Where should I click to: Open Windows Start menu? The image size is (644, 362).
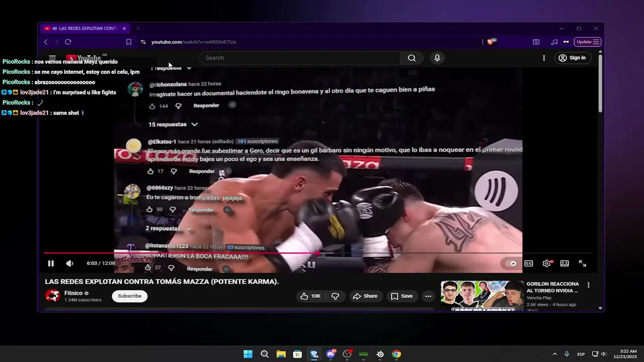pyautogui.click(x=248, y=354)
